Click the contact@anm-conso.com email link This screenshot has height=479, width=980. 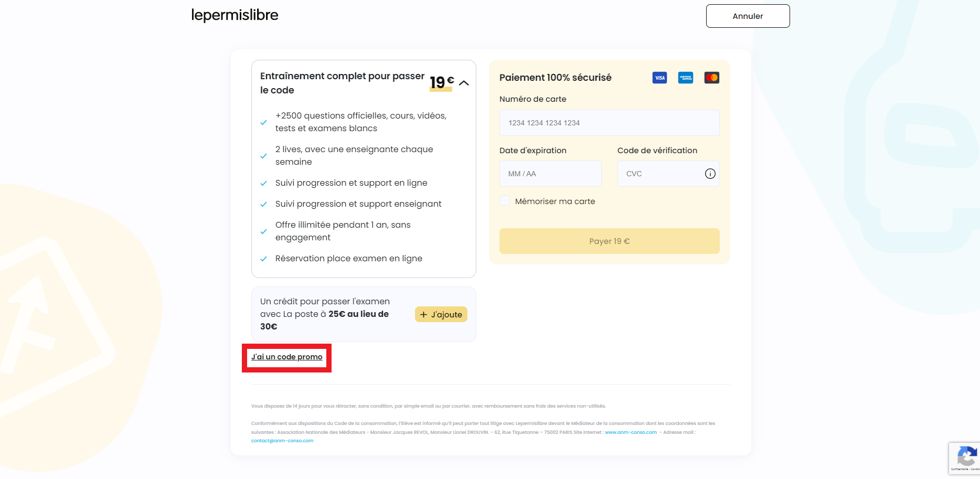tap(282, 441)
